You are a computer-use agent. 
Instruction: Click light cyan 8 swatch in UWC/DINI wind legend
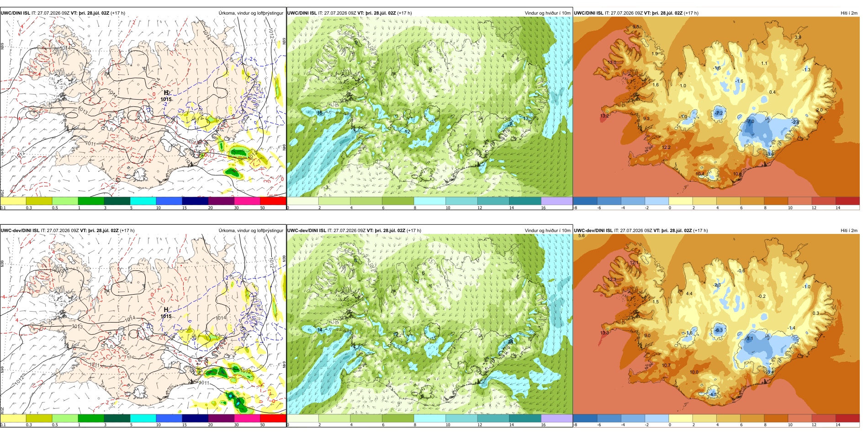(429, 201)
